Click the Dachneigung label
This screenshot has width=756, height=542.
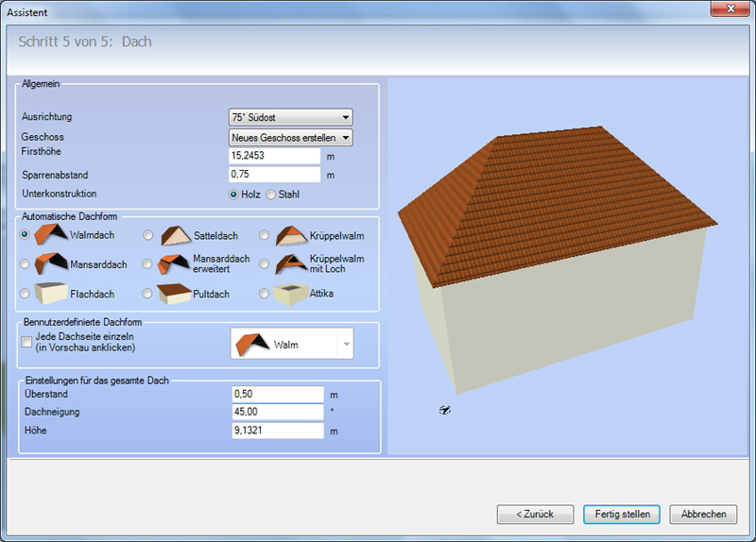pyautogui.click(x=52, y=412)
